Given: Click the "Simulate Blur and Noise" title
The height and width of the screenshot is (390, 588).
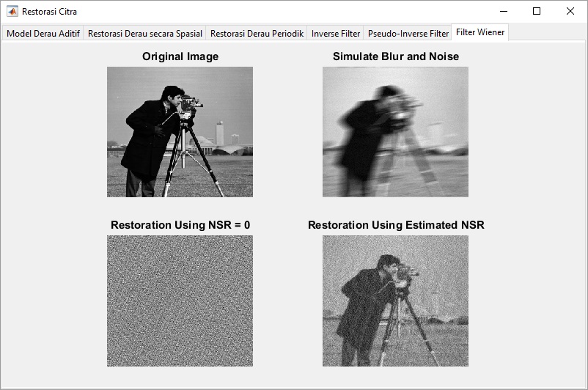Looking at the screenshot, I should tap(395, 56).
